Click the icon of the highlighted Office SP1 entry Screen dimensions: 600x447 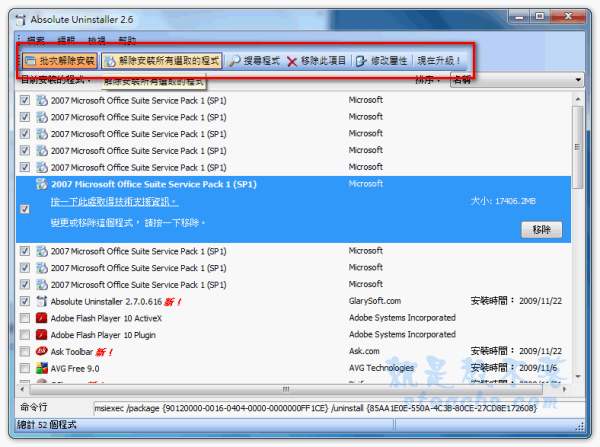pos(41,184)
